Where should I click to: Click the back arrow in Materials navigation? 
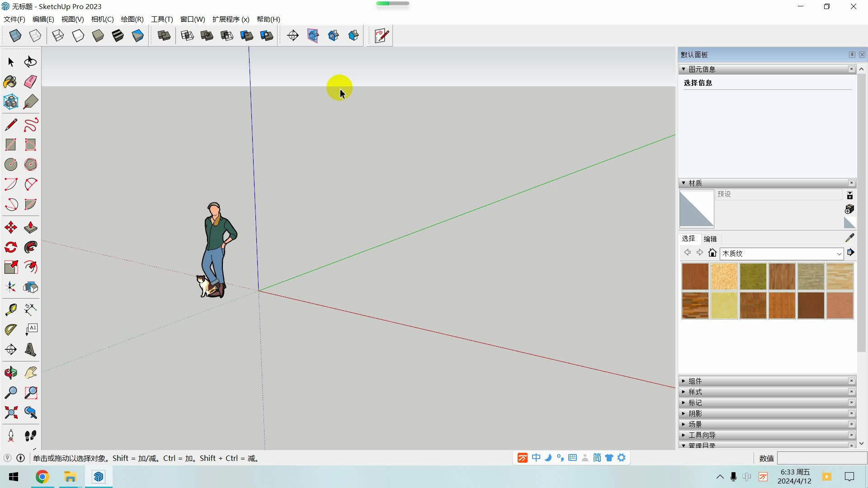coord(688,253)
